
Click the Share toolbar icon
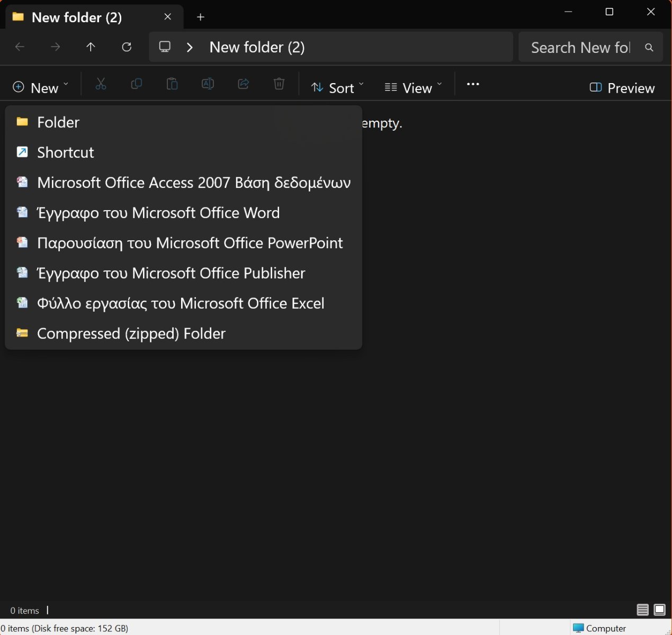click(244, 84)
